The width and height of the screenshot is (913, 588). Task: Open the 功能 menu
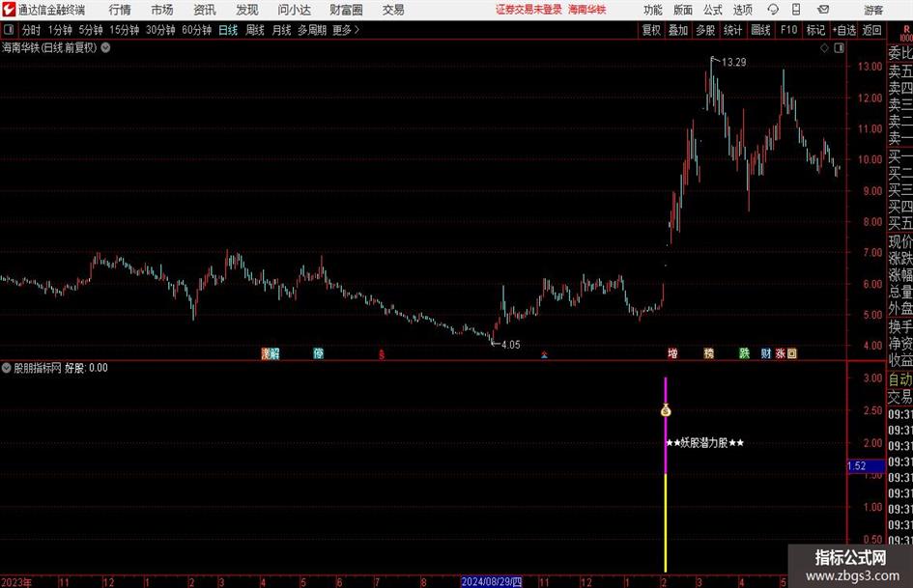[653, 10]
